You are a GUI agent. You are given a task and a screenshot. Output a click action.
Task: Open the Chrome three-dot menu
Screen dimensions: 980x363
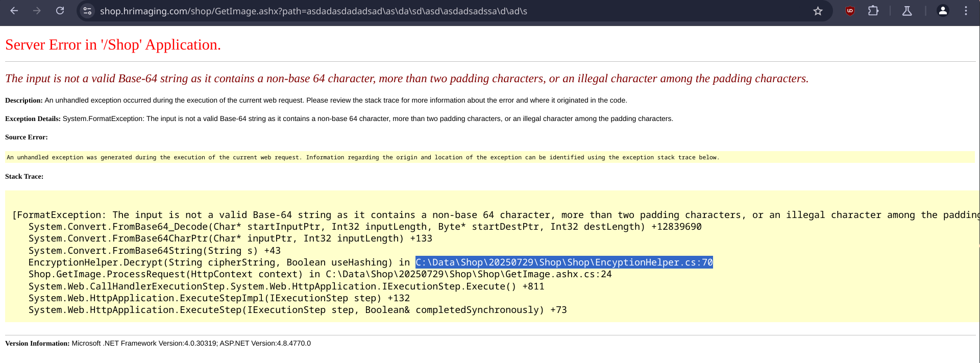(x=966, y=11)
